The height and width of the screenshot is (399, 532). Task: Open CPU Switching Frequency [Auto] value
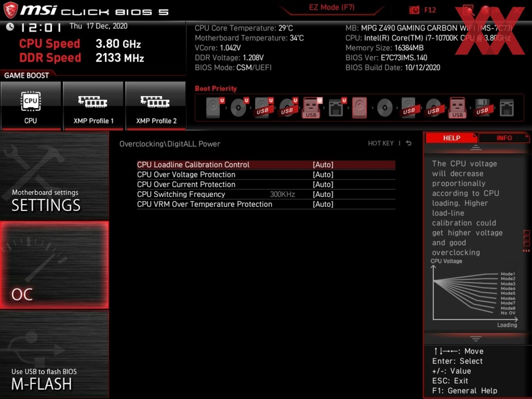pyautogui.click(x=323, y=194)
